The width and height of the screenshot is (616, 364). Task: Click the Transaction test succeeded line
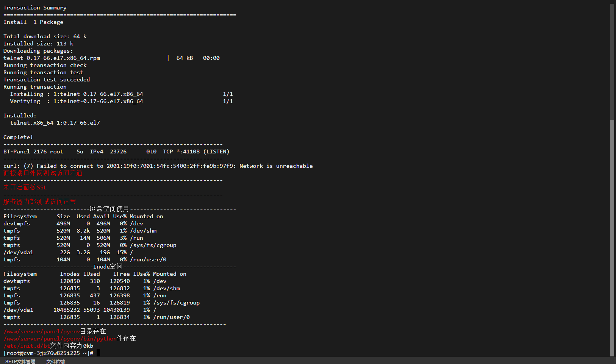click(x=47, y=80)
